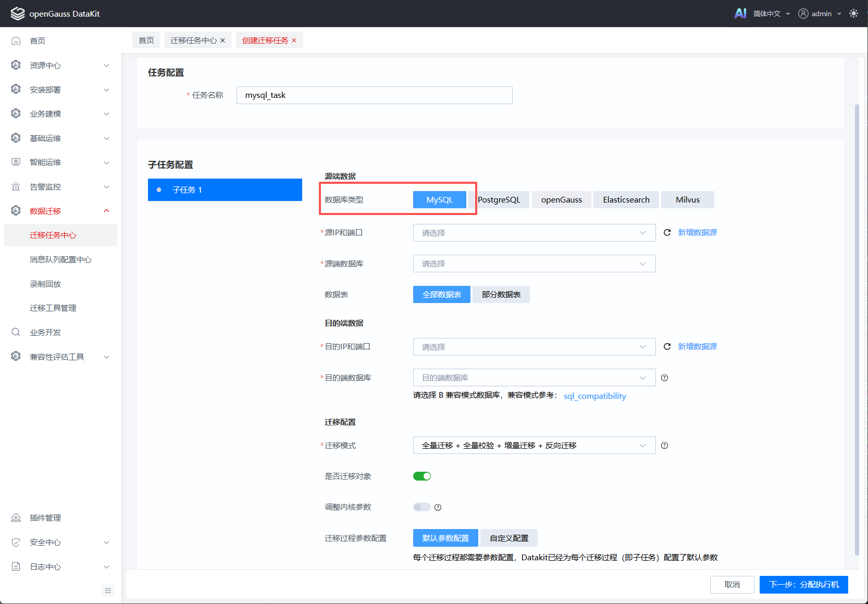Click the 任务名称 input field
The image size is (868, 604).
[375, 95]
